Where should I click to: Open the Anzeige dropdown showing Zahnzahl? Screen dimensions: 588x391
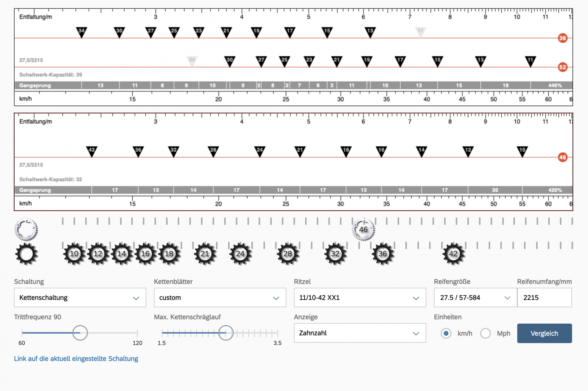pyautogui.click(x=360, y=333)
